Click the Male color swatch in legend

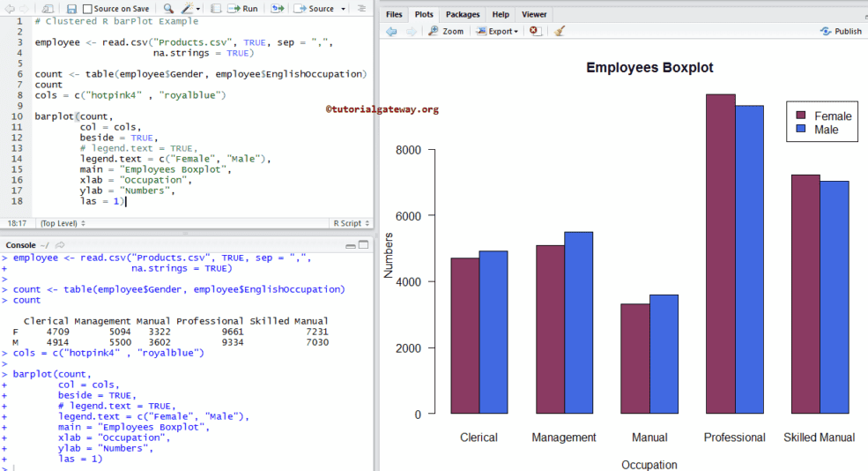click(x=800, y=129)
